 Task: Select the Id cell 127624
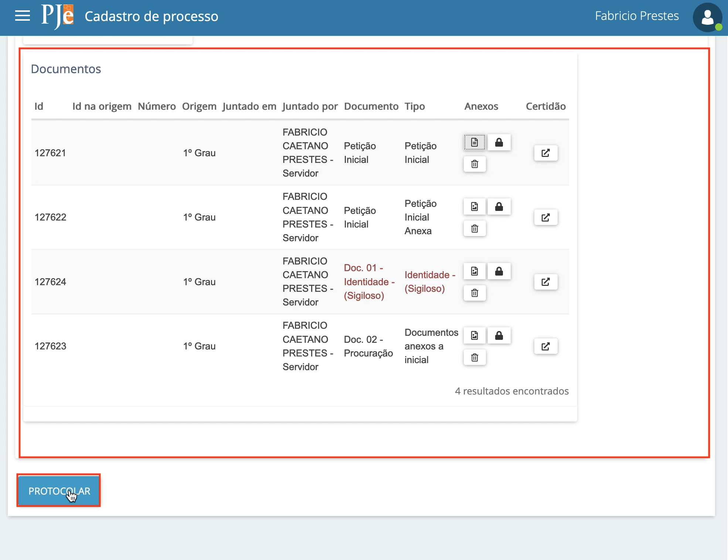click(x=50, y=282)
